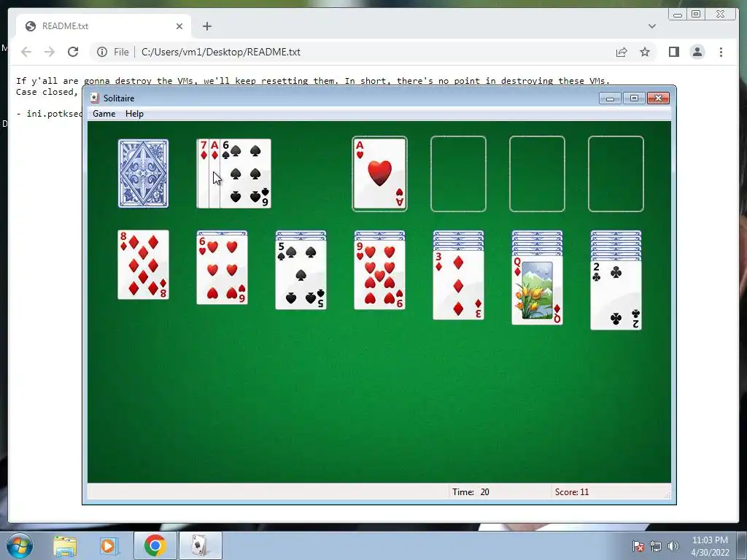Switch to the README.txt browser tab
This screenshot has width=747, height=560.
(x=104, y=26)
